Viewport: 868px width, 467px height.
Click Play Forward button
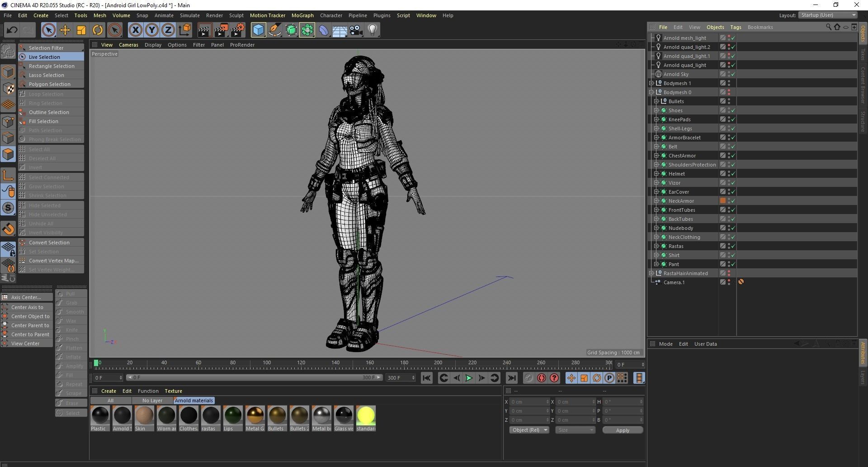tap(469, 378)
